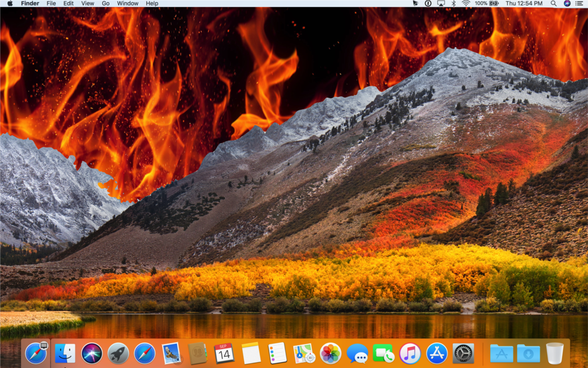Open the File menu
Image resolution: width=588 pixels, height=368 pixels.
51,4
